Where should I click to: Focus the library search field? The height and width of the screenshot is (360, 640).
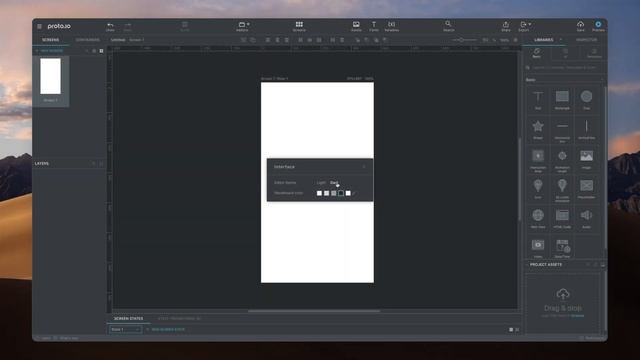565,68
